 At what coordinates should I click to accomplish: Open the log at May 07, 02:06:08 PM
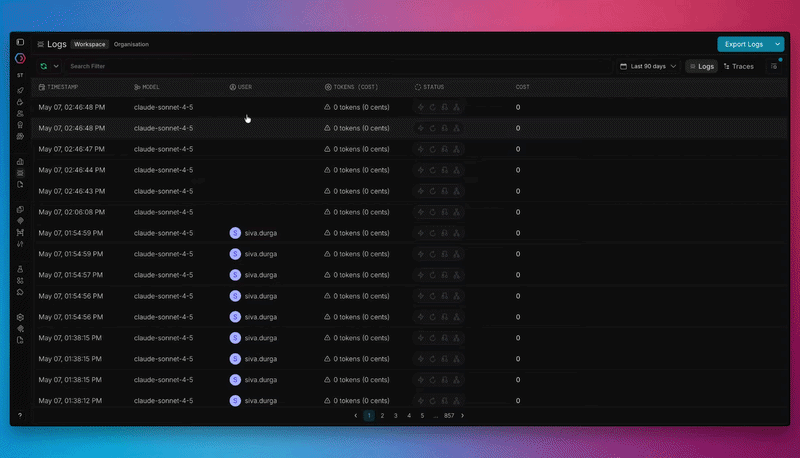tap(409, 212)
